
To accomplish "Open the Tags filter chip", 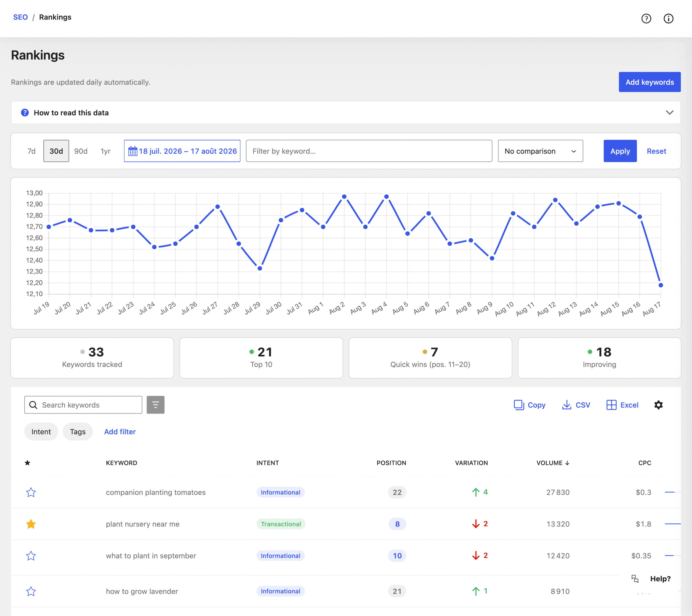I will point(78,432).
